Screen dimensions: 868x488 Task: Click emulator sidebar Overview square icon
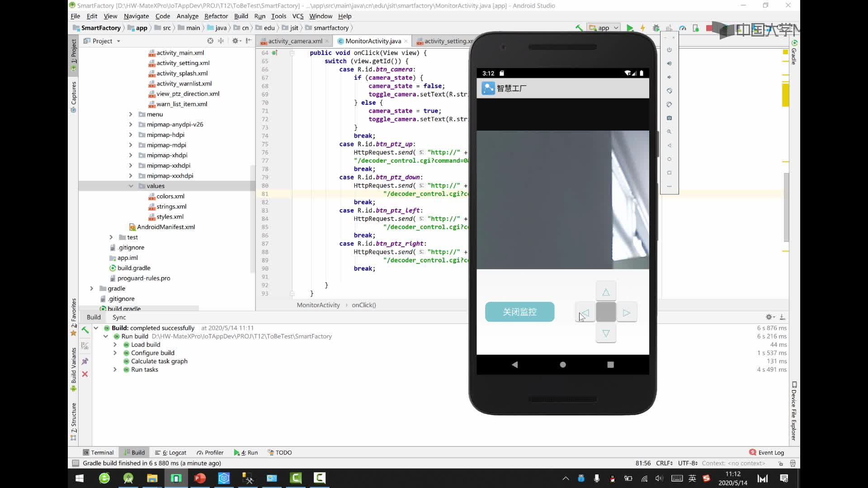(x=669, y=173)
